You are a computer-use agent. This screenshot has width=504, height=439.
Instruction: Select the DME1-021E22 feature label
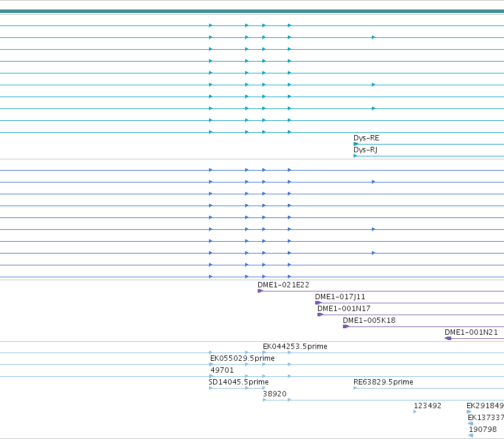click(283, 285)
